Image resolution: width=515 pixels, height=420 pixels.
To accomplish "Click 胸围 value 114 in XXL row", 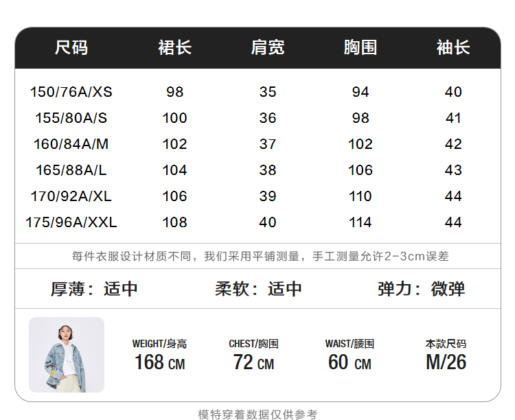I will pos(360,222).
